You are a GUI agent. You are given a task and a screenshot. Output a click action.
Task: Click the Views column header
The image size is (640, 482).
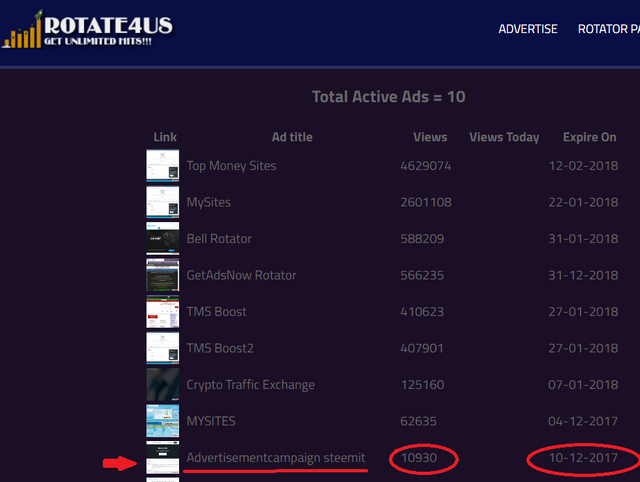[430, 137]
